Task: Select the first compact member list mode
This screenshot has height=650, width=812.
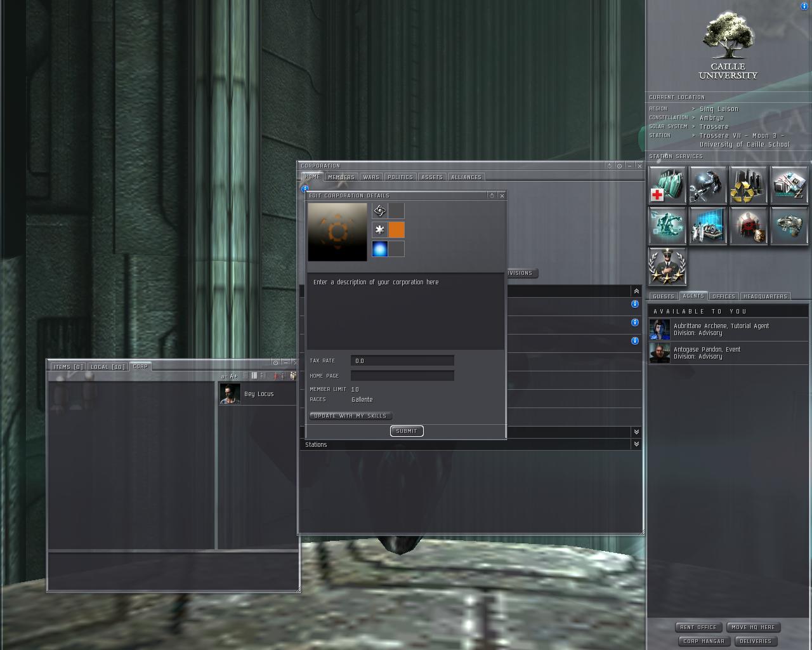Action: 246,376
